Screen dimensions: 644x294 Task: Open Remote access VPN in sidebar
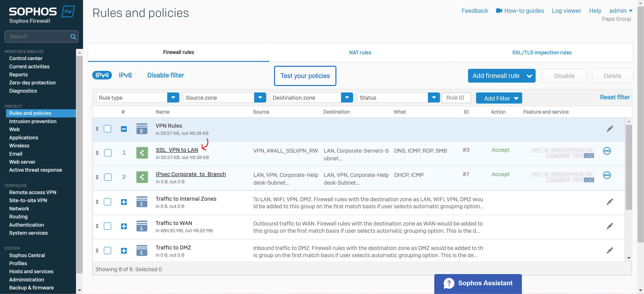[x=33, y=192]
